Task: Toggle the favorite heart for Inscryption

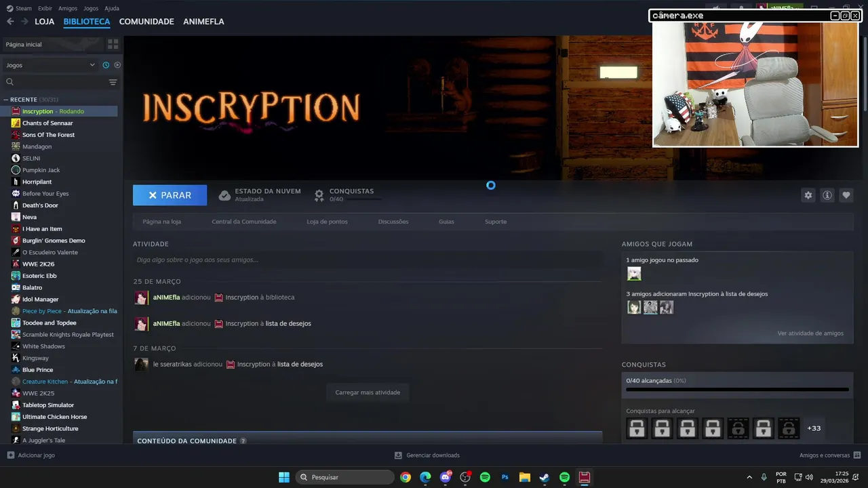Action: pyautogui.click(x=846, y=195)
